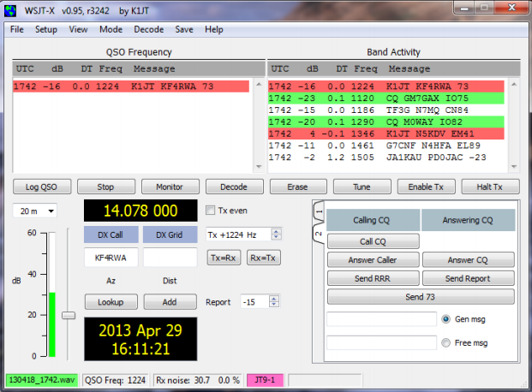Decrease Report value with down arrow

[274, 305]
